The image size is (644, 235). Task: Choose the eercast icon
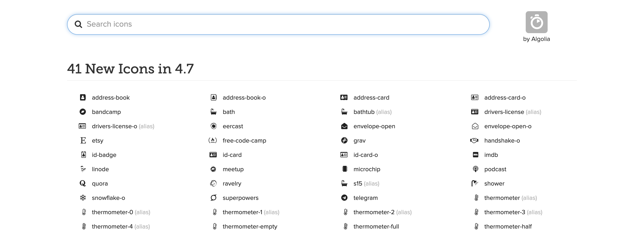(x=214, y=126)
